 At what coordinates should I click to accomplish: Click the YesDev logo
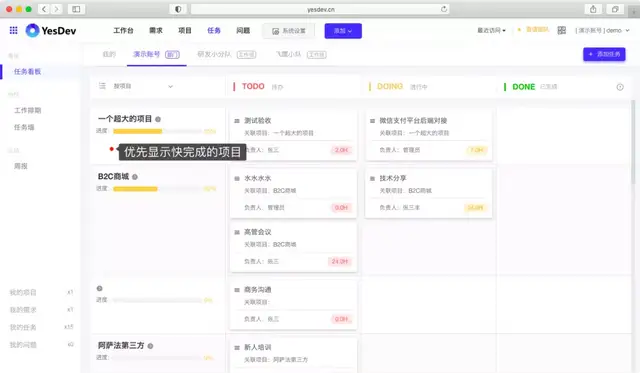51,31
